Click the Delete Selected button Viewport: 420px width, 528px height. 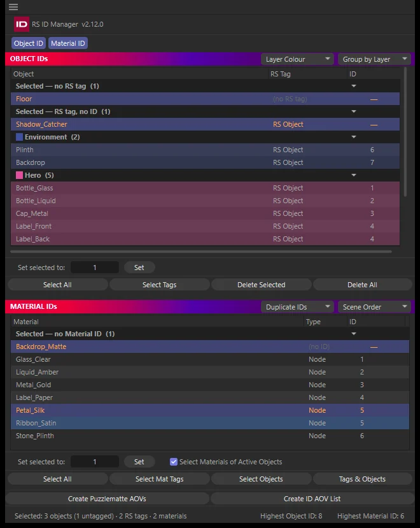click(x=262, y=285)
